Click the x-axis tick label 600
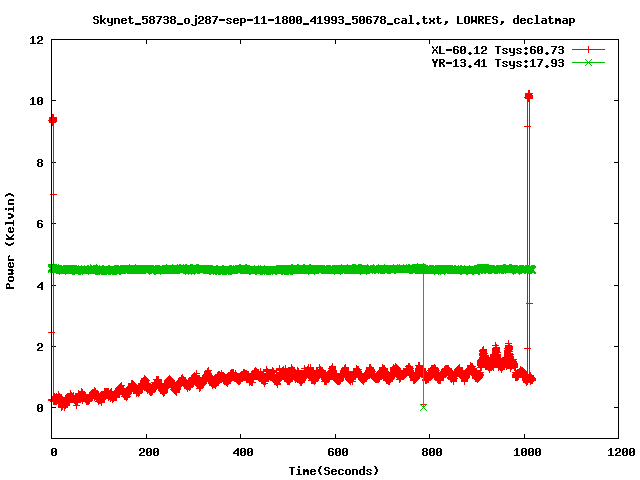The height and width of the screenshot is (480, 640). pos(335,453)
